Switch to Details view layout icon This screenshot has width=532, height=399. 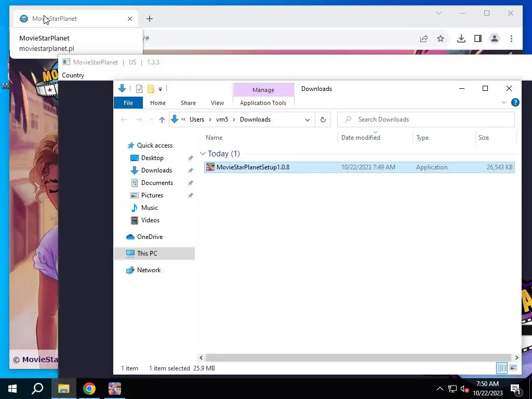[502, 368]
